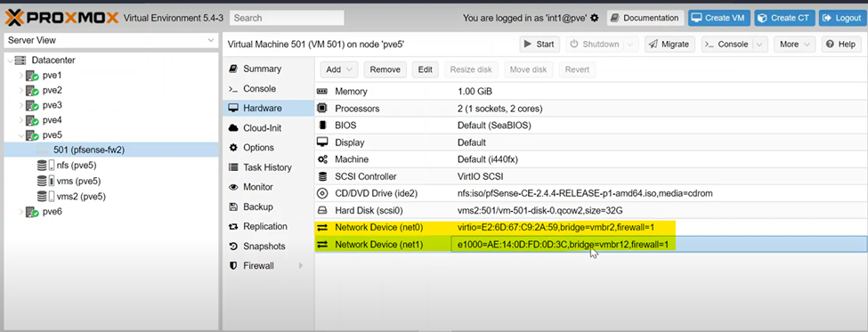This screenshot has height=332, width=868.
Task: Open user settings gear next to int1@pve
Action: 595,19
